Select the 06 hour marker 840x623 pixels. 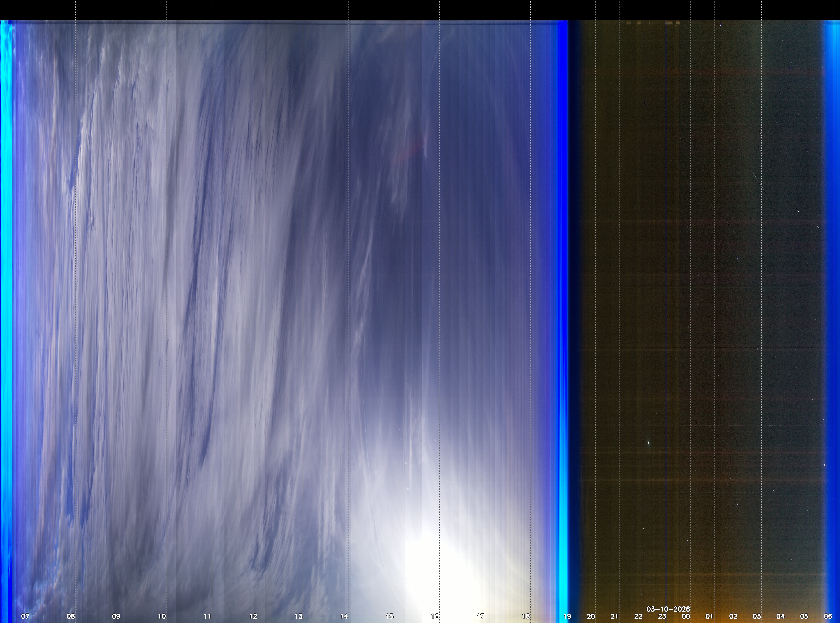click(828, 616)
